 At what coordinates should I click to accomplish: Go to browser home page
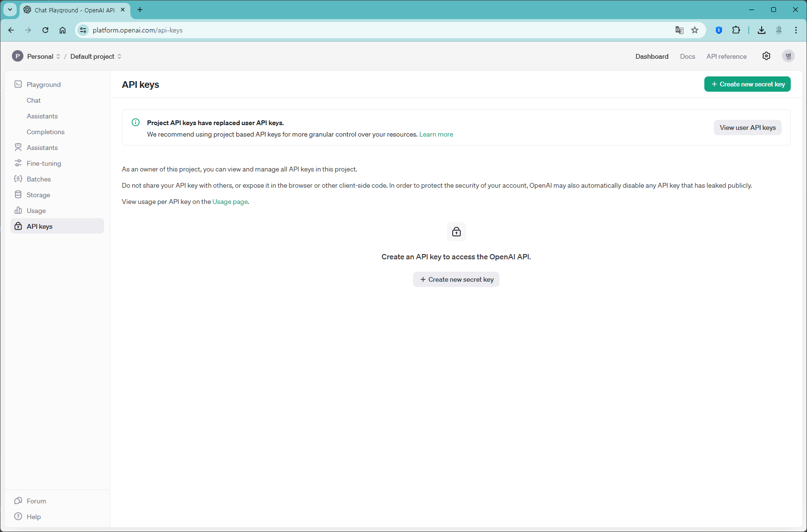63,30
